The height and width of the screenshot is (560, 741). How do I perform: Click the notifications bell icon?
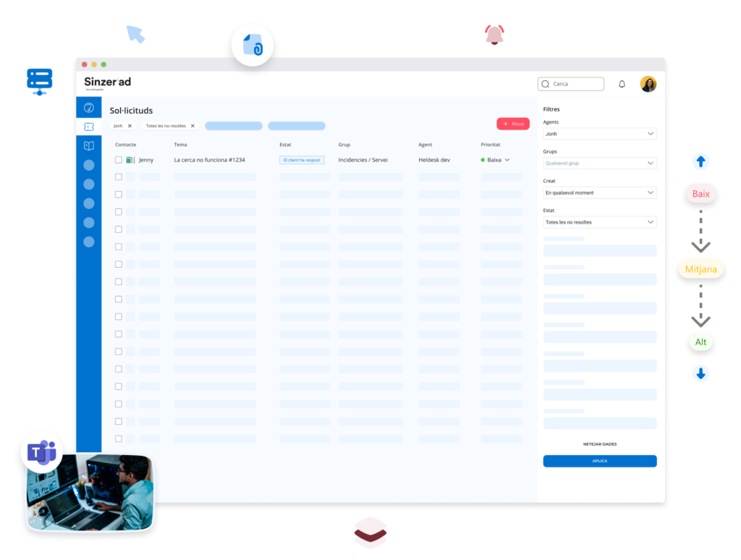622,84
